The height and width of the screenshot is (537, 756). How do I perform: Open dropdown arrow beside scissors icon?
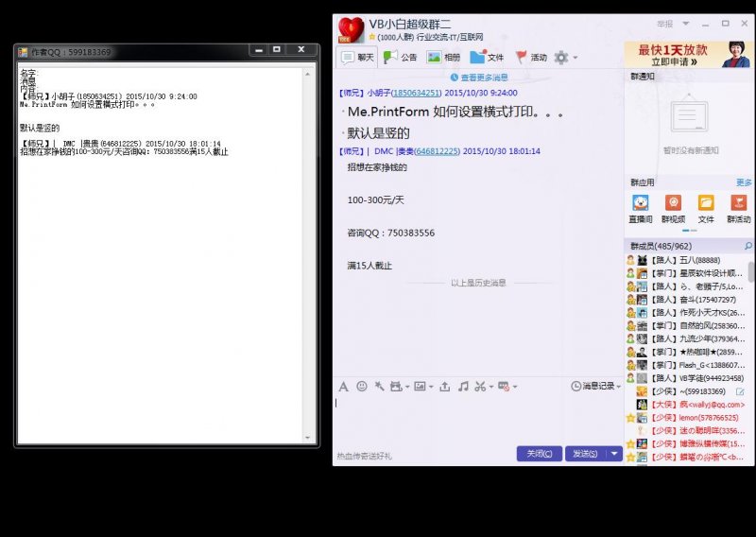coord(491,387)
